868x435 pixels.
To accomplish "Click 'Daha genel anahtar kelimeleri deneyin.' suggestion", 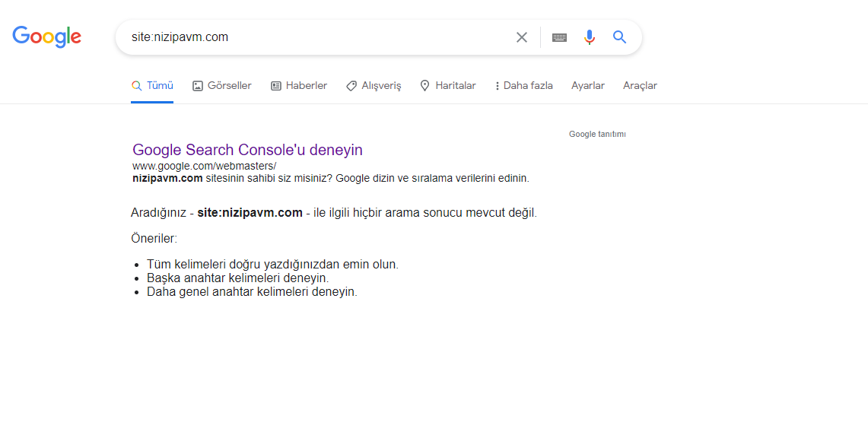I will 252,292.
